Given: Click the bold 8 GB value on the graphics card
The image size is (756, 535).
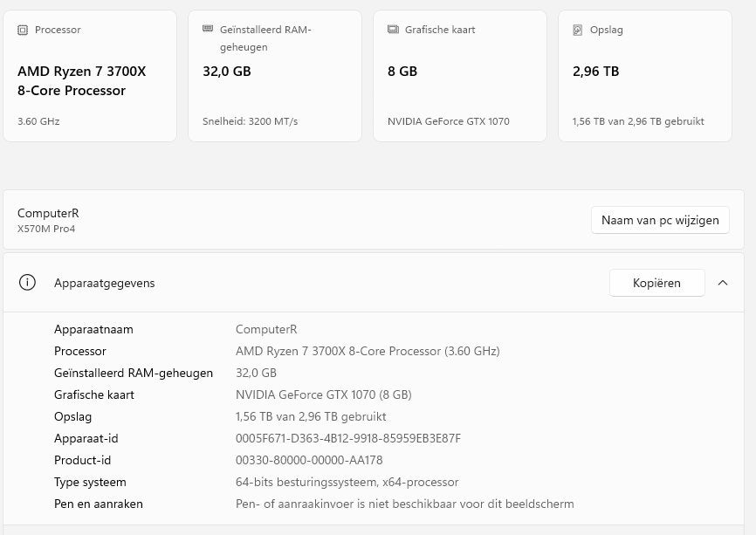Looking at the screenshot, I should [x=402, y=72].
